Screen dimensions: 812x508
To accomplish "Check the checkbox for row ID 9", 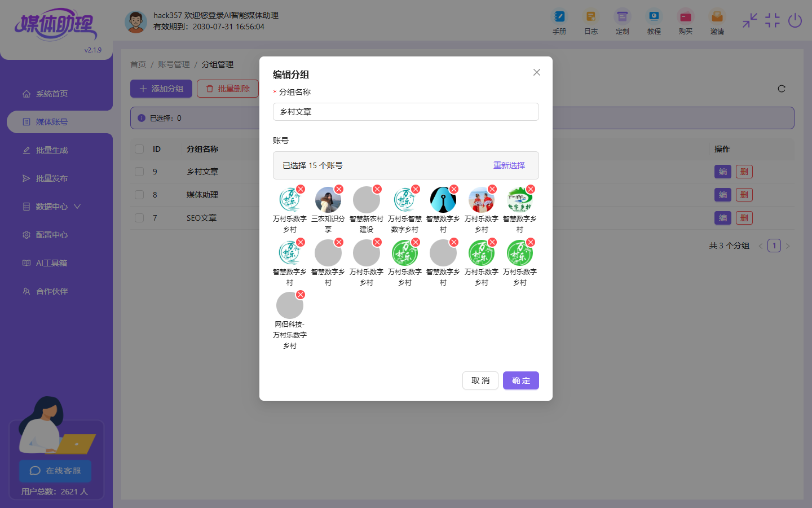I will pyautogui.click(x=139, y=172).
